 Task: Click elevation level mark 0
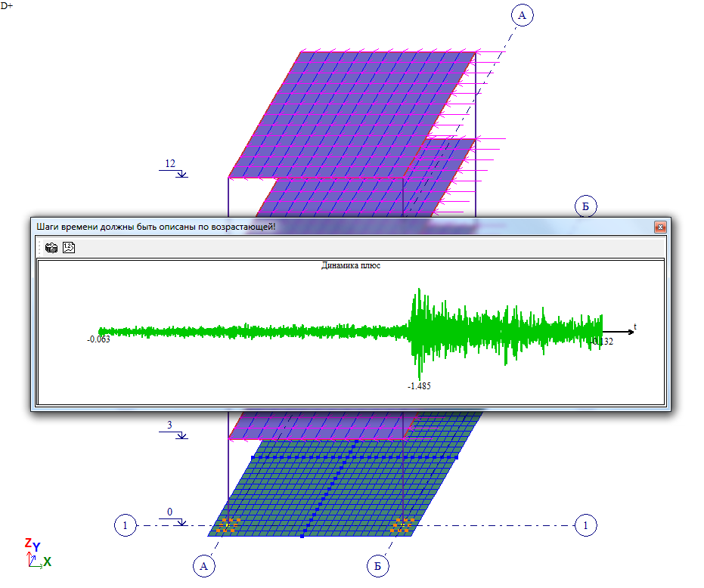pos(170,512)
